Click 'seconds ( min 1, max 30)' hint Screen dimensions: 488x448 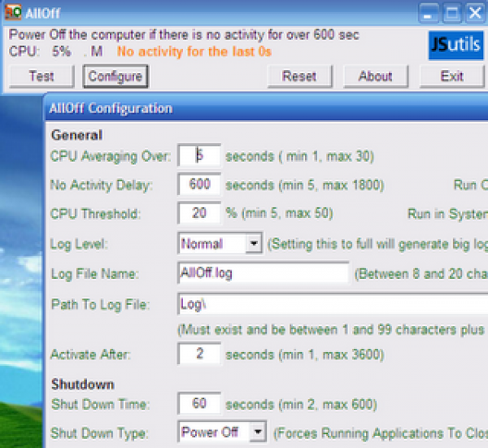(x=300, y=156)
